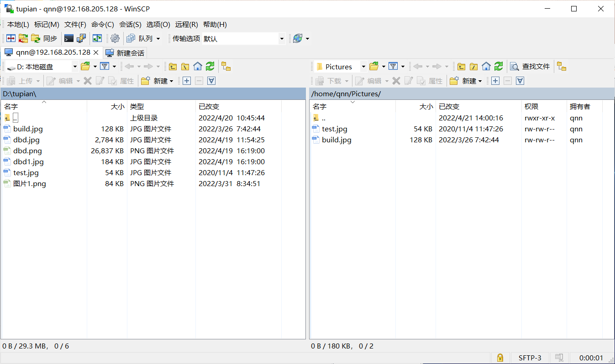Refresh the remote panel icon
This screenshot has height=364, width=615.
pos(499,67)
